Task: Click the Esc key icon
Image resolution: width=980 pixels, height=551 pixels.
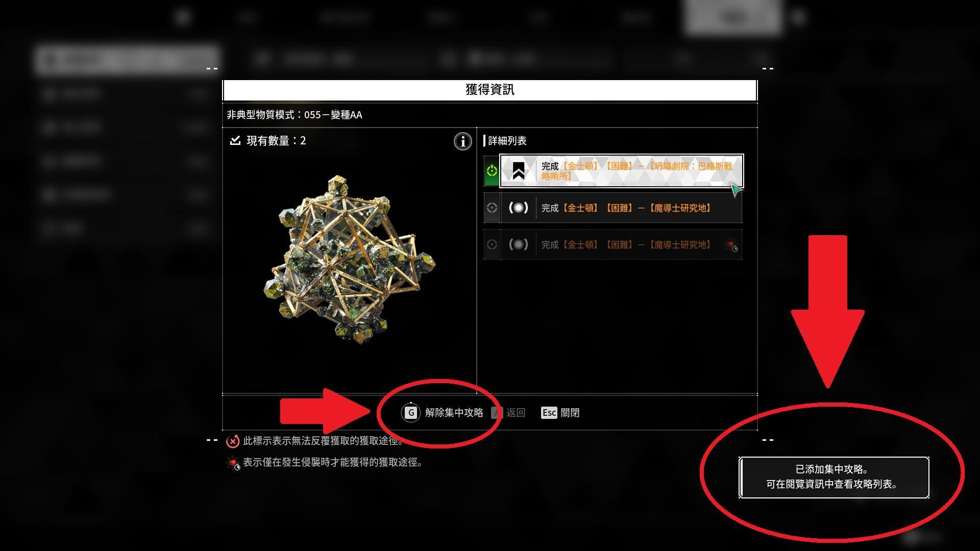Action: pos(549,412)
